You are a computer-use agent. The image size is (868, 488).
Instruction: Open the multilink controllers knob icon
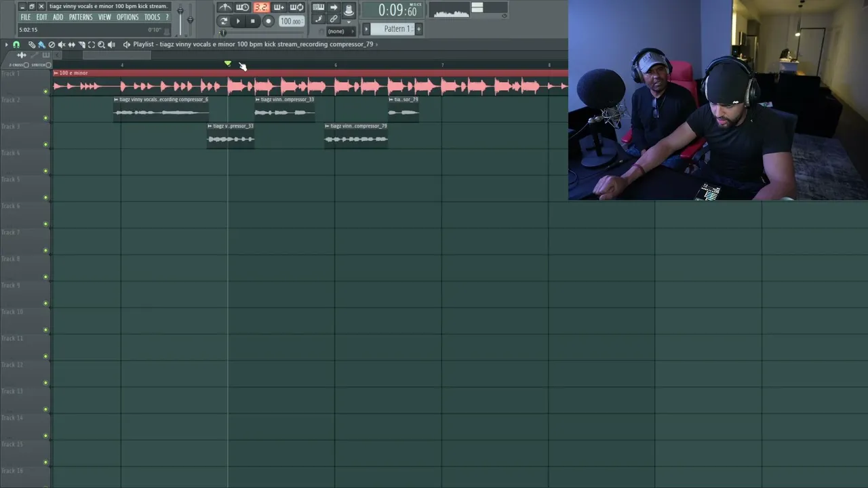(349, 9)
